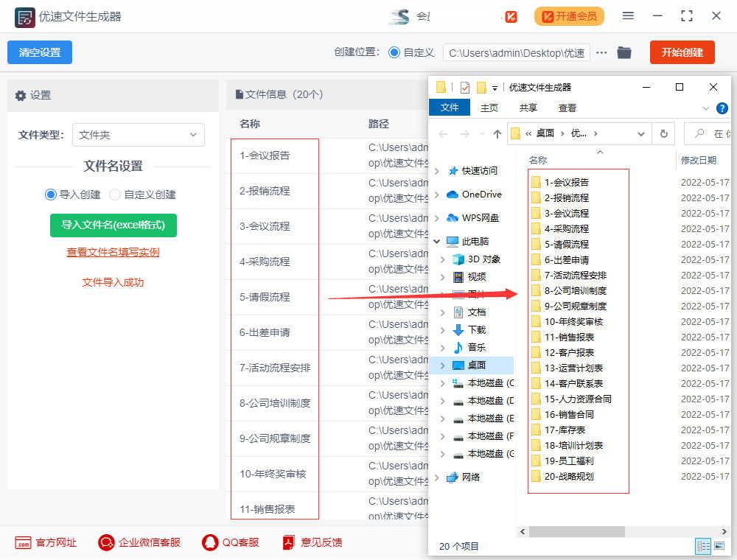Click 桌面 breadcrumb in address bar

[545, 133]
